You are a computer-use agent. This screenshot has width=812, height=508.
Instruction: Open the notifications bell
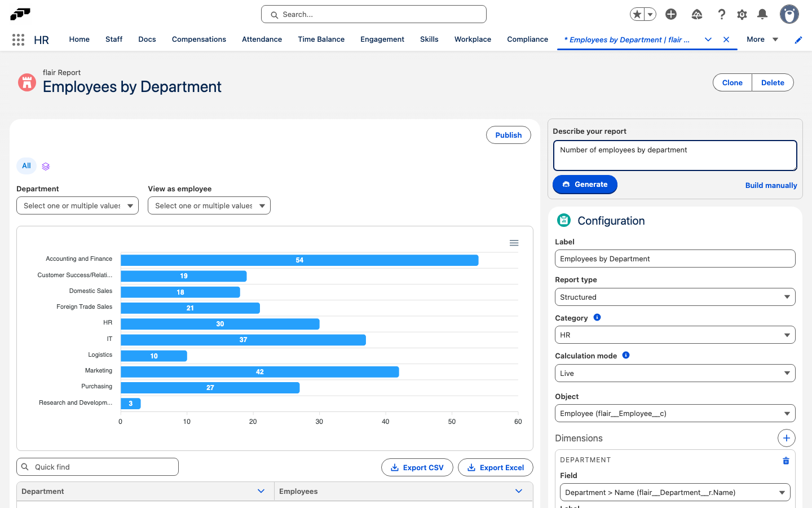(x=762, y=14)
